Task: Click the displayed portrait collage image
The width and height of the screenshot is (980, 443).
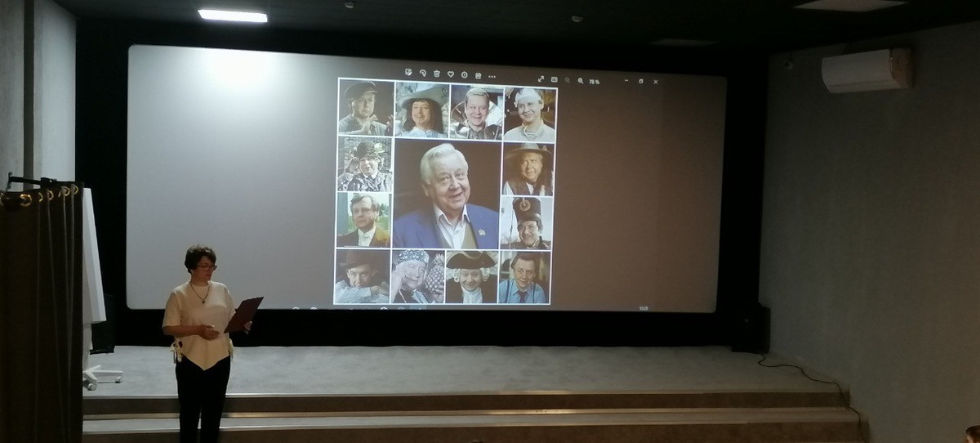Action: [x=447, y=192]
